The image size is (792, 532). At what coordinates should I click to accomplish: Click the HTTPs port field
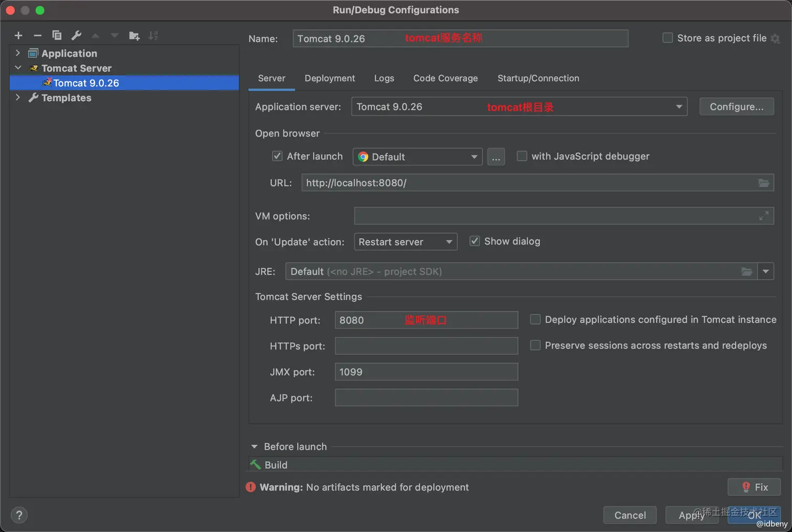pyautogui.click(x=426, y=346)
